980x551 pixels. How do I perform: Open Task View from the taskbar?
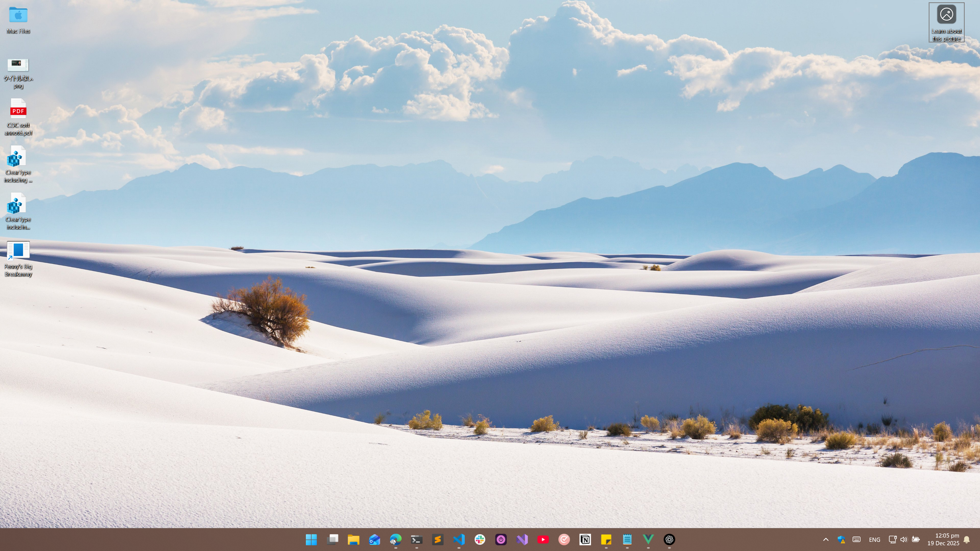[332, 540]
